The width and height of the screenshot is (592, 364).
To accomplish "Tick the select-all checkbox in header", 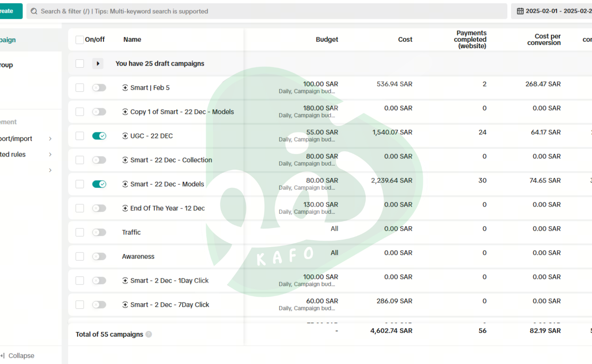I will [x=80, y=40].
